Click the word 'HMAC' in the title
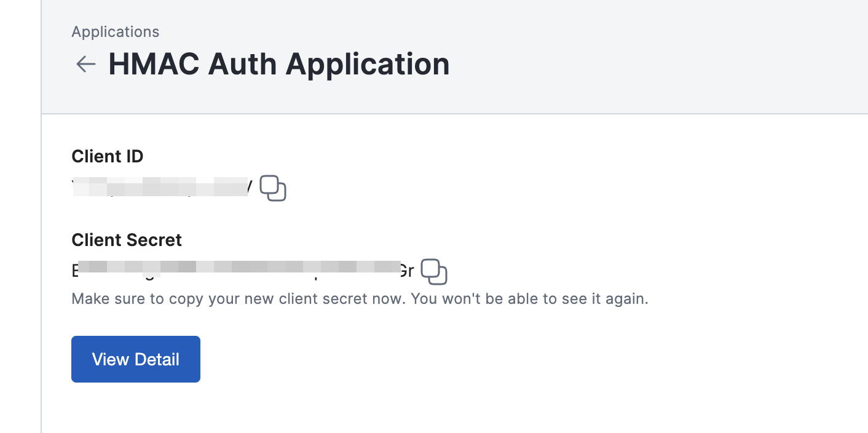This screenshot has width=868, height=433. tap(154, 64)
